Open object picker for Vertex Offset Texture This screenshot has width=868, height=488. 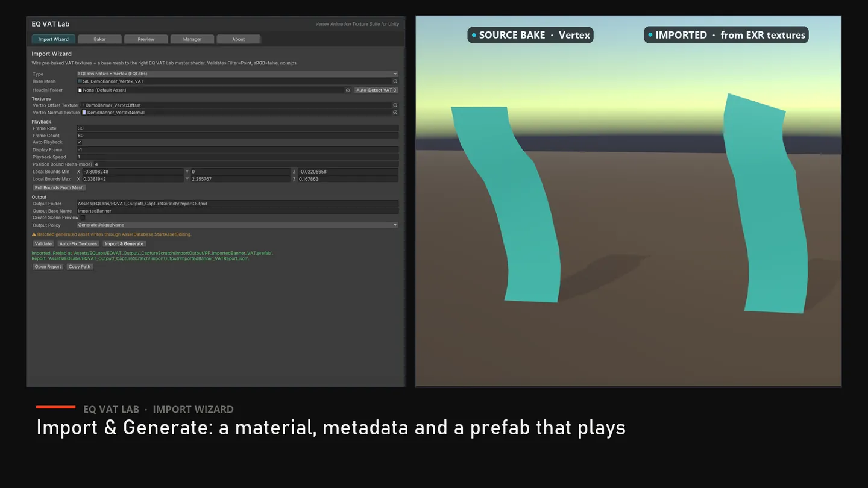coord(395,105)
